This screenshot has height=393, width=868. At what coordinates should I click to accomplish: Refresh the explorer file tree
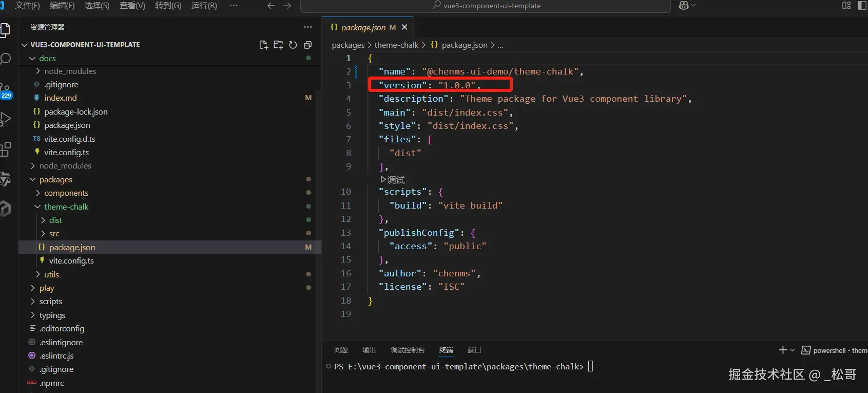coord(293,45)
